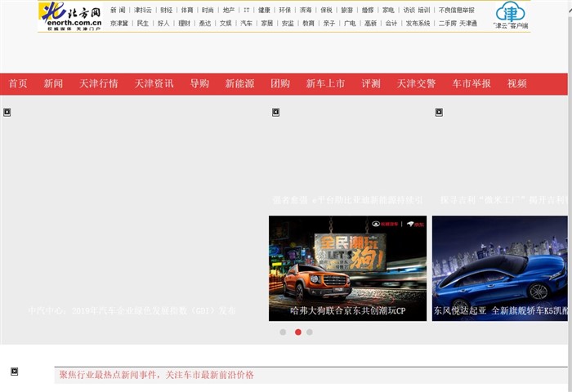Open 中汽中心 2019年汽车企业绿色发展指数 headline
The image size is (572, 392).
(132, 310)
